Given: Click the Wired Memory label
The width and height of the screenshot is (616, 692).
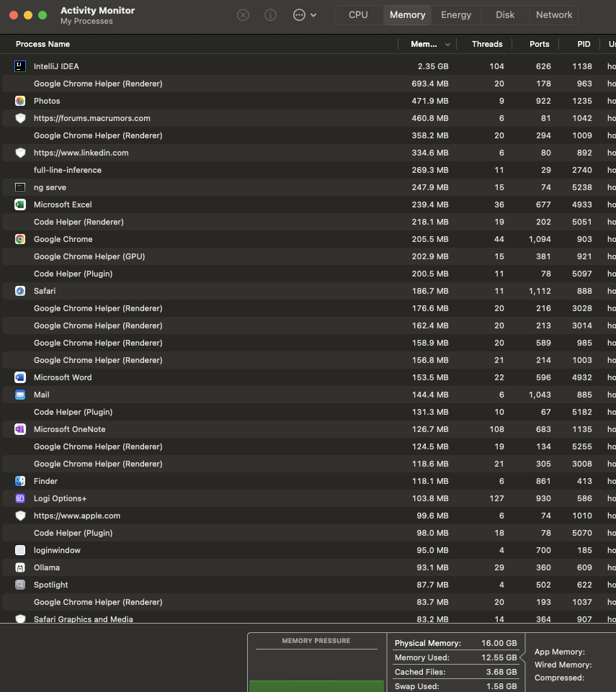Looking at the screenshot, I should point(563,665).
